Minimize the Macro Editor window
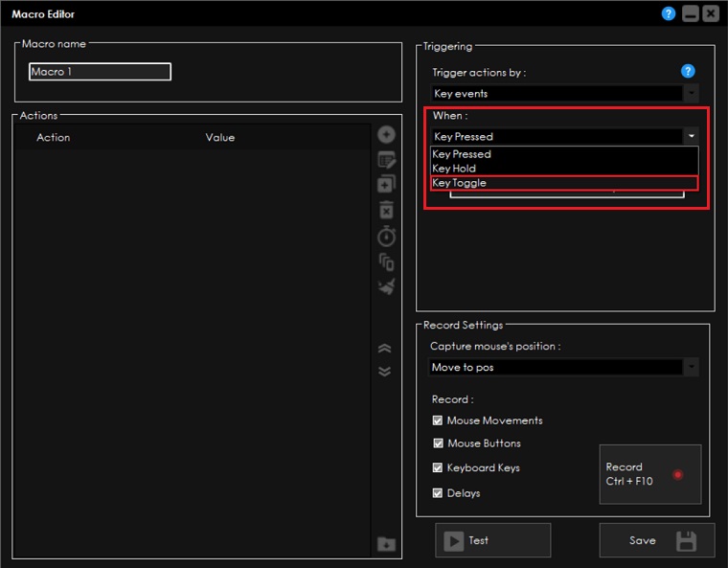 click(690, 14)
